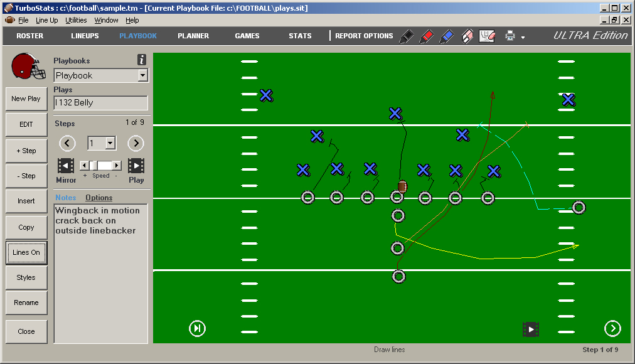
Task: Select the black marker pen tool
Action: pyautogui.click(x=407, y=36)
